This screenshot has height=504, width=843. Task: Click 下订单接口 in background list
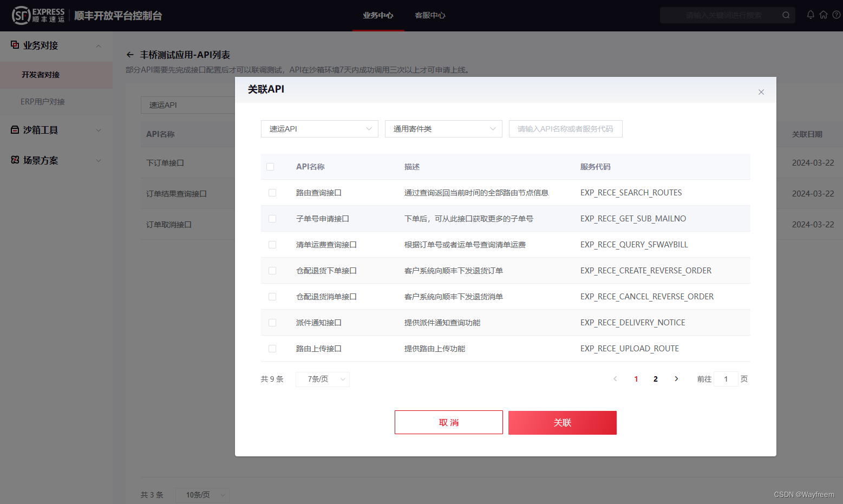point(165,163)
